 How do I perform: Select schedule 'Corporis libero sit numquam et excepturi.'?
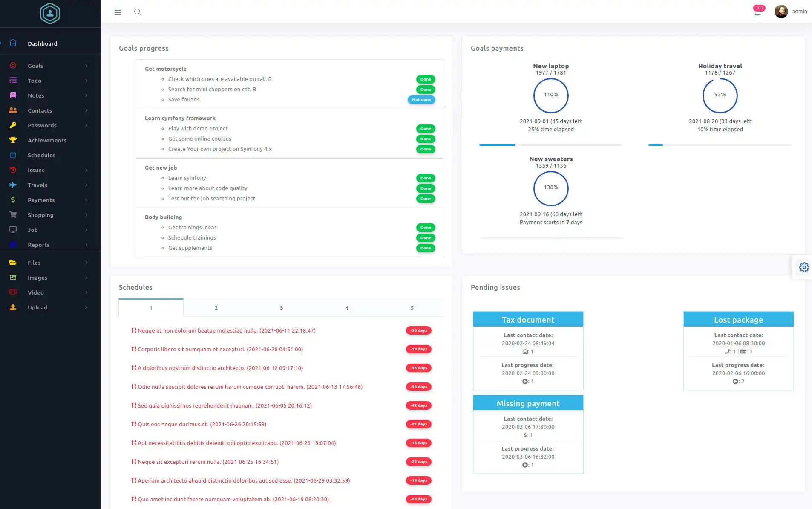(220, 349)
